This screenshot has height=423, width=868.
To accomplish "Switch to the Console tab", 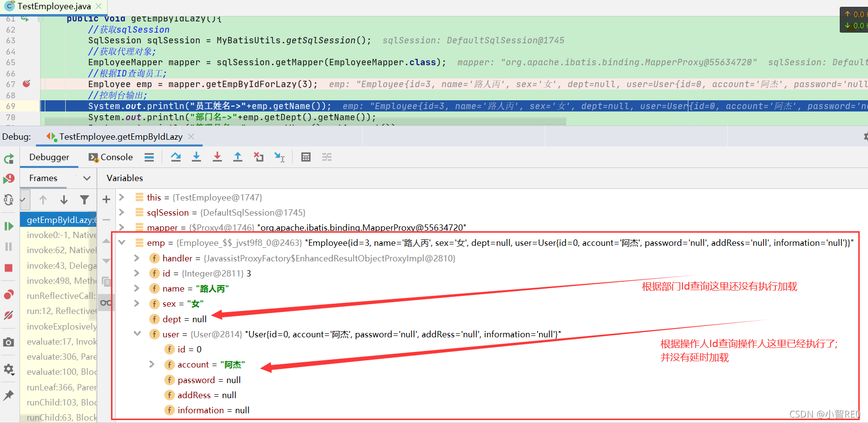I will (111, 157).
